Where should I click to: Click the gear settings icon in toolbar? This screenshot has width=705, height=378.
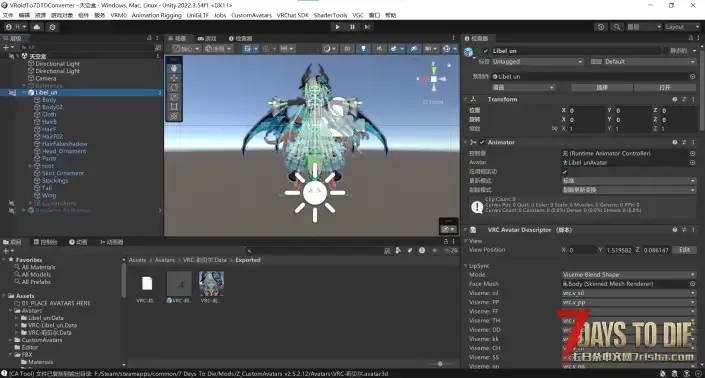[x=53, y=27]
